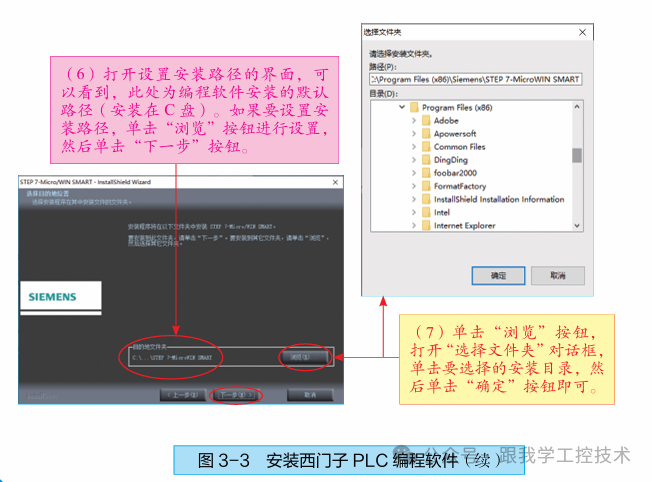Select the Program Files (x86) folder icon

pyautogui.click(x=414, y=108)
